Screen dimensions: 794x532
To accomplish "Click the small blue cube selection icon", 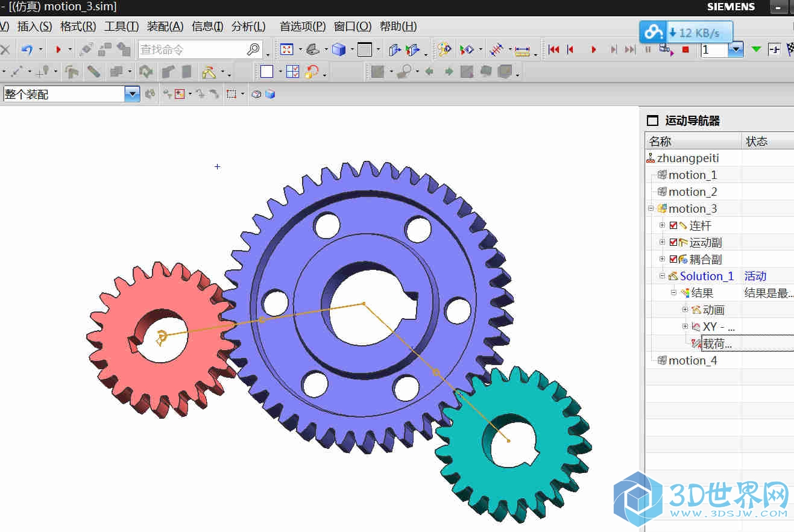I will (x=270, y=94).
